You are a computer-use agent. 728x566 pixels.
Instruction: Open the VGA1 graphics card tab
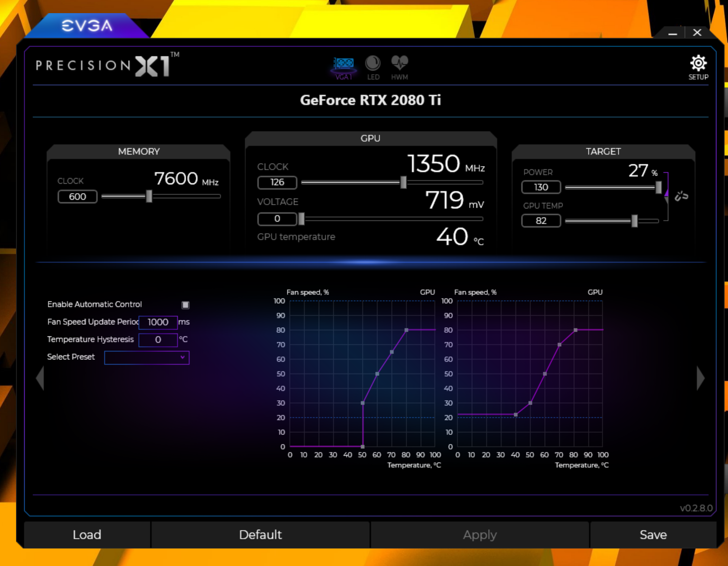344,68
